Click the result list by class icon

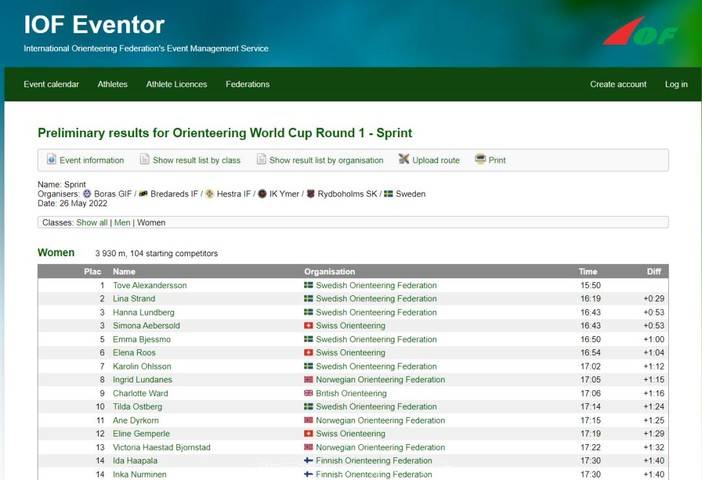point(144,160)
